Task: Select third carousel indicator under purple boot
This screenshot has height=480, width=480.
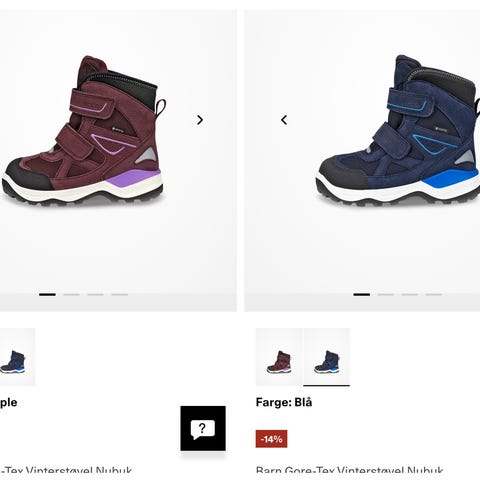Action: [95, 295]
